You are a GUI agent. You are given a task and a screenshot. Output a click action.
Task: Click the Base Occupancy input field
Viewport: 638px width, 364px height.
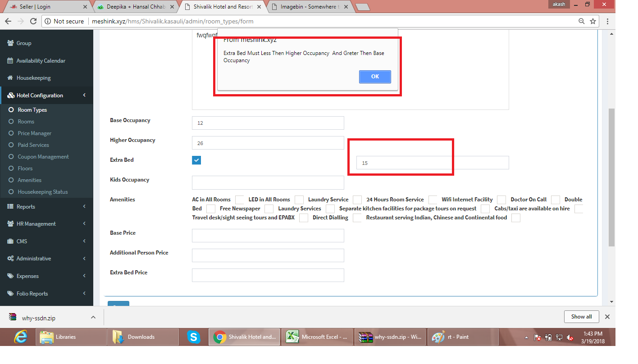click(268, 123)
